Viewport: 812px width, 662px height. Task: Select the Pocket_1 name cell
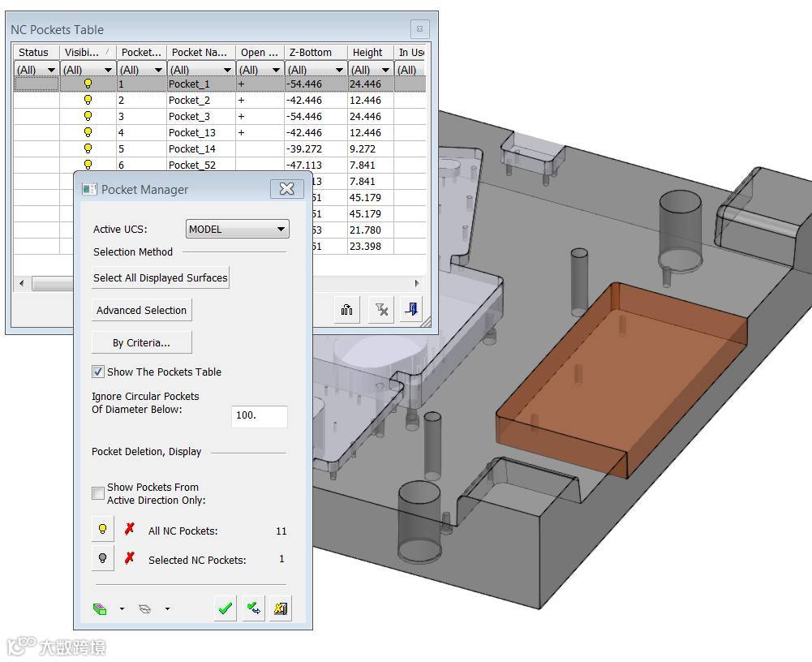(201, 84)
